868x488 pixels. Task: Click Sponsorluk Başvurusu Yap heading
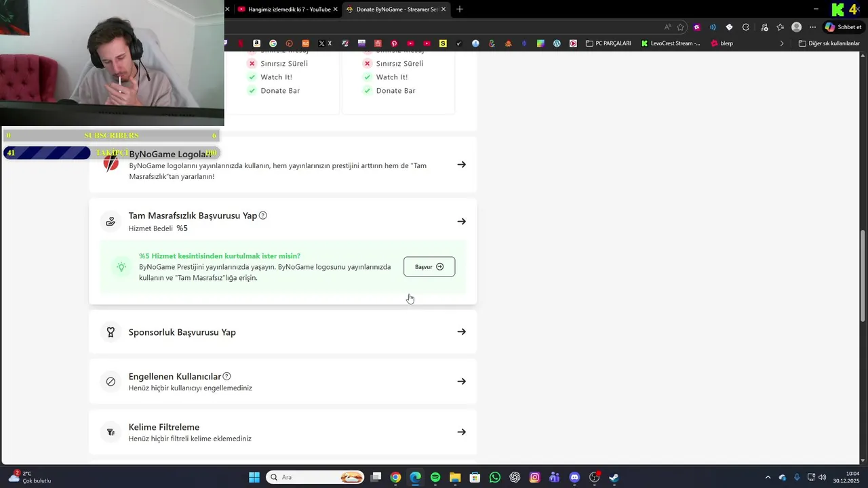(182, 332)
